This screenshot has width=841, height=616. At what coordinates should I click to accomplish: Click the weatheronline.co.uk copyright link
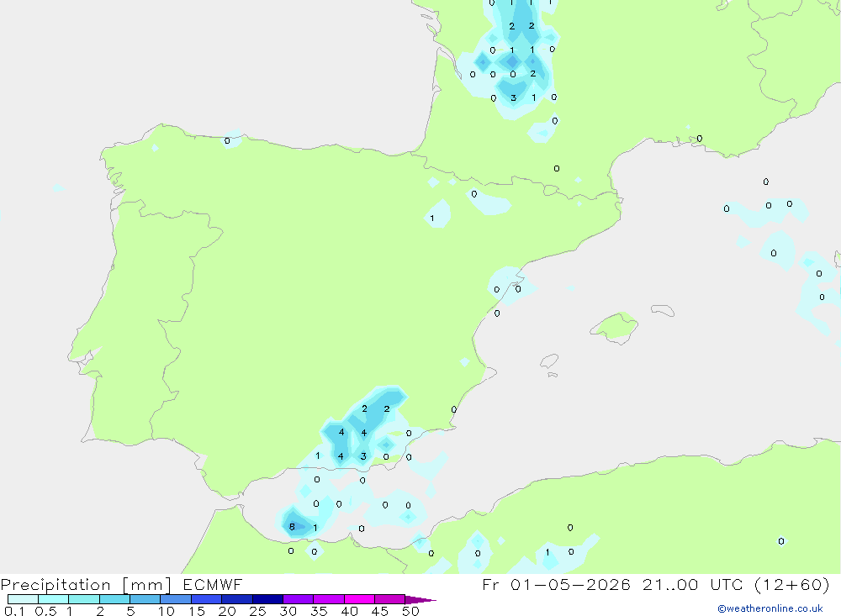pyautogui.click(x=770, y=608)
